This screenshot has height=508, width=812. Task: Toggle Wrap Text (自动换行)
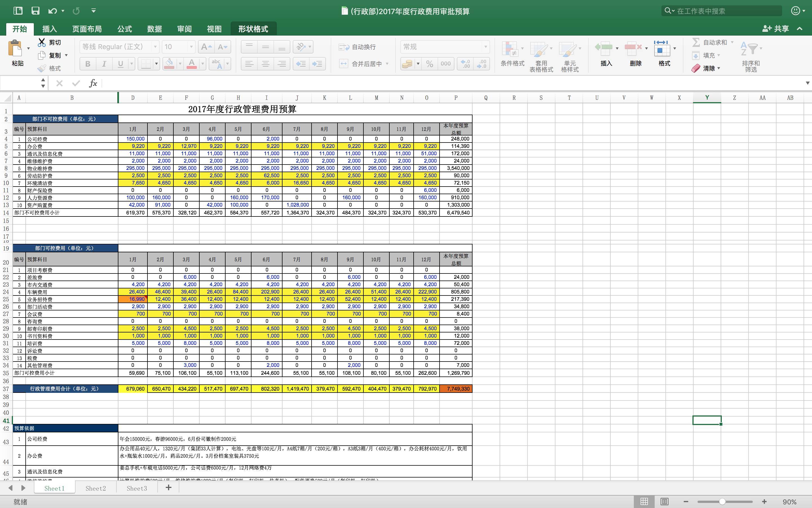click(357, 47)
